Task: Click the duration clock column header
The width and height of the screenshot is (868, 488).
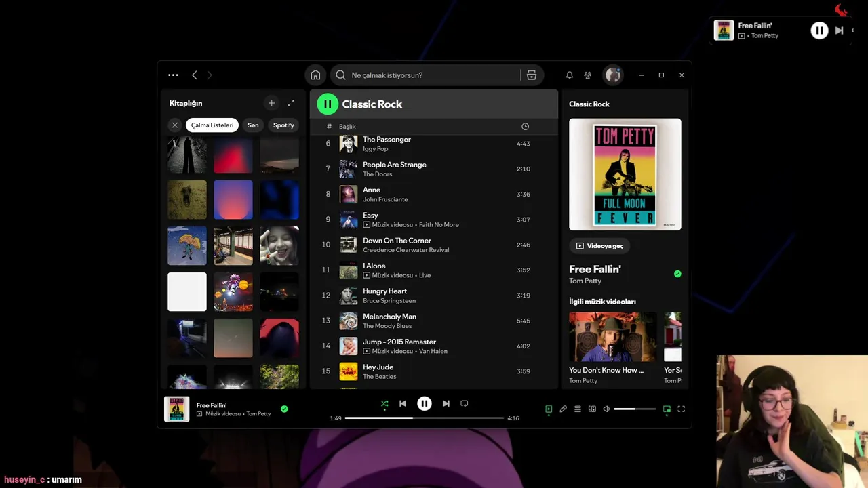Action: click(x=525, y=127)
